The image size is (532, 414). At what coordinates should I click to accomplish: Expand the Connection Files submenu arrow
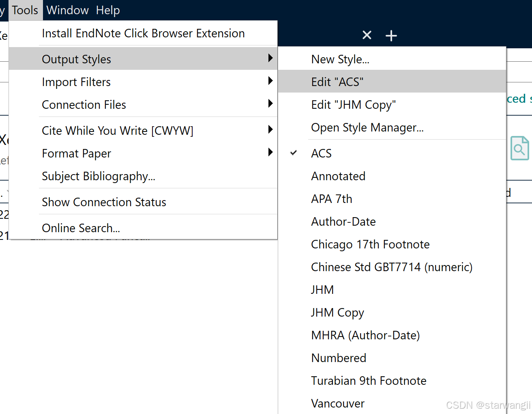point(270,104)
